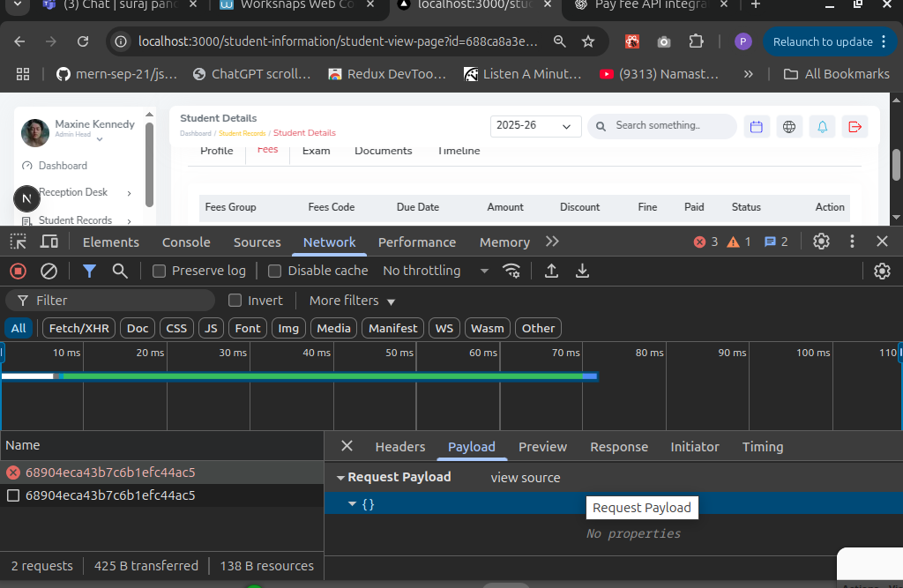Toggle the device toolbar icon
903x588 pixels.
pos(49,242)
